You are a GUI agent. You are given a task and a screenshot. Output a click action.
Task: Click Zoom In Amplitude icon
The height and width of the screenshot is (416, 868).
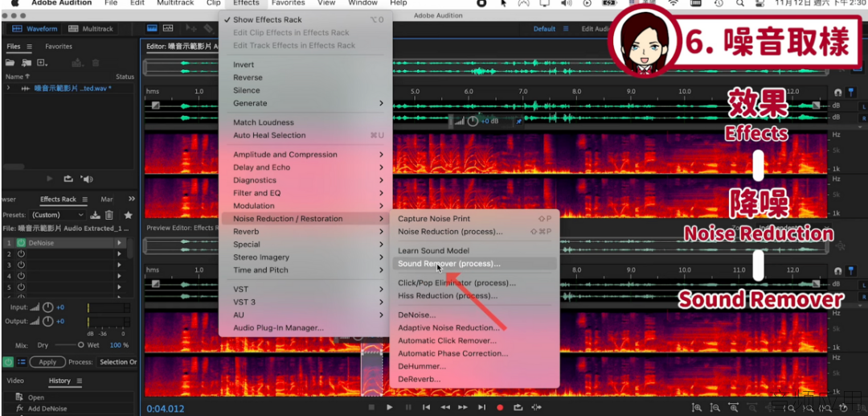pyautogui.click(x=698, y=408)
